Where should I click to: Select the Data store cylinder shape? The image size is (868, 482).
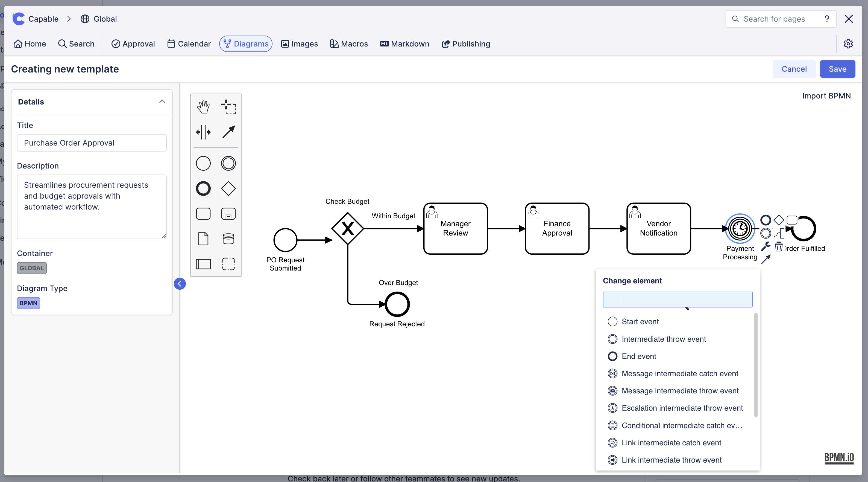[228, 239]
